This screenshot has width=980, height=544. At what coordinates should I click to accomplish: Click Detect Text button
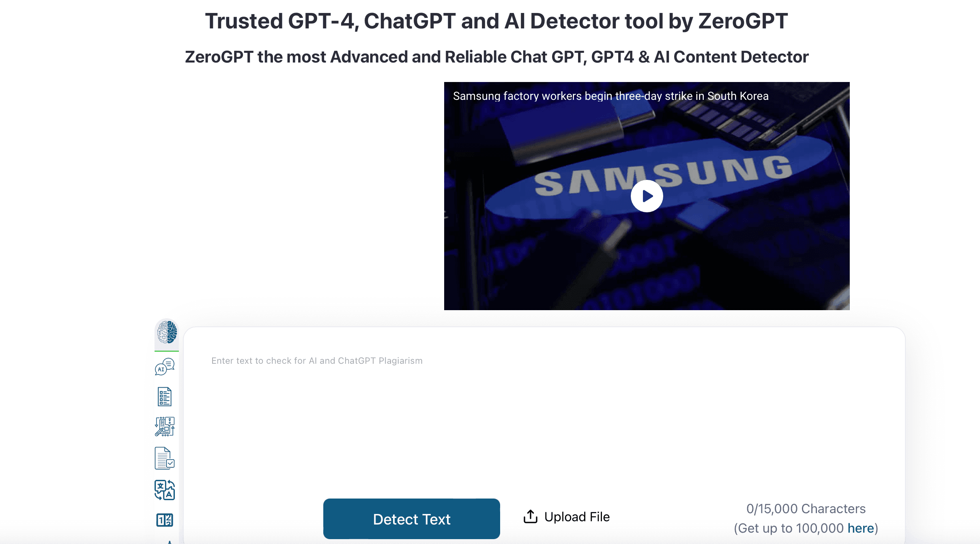pos(412,518)
